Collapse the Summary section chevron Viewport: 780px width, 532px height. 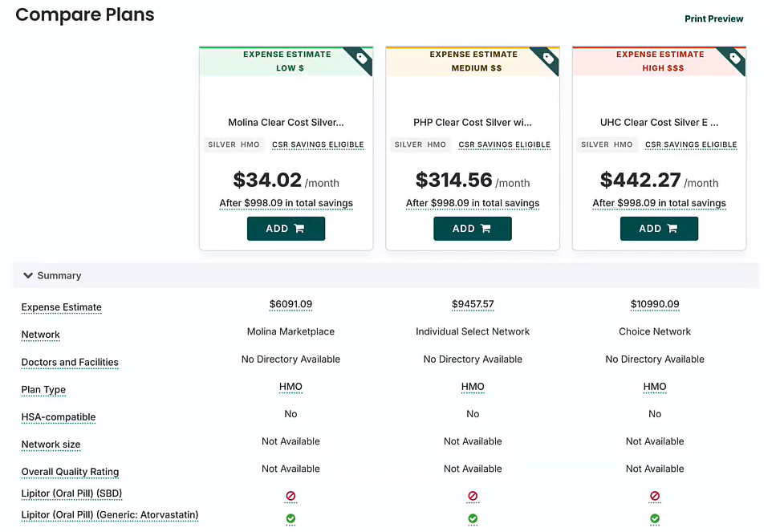pyautogui.click(x=28, y=275)
